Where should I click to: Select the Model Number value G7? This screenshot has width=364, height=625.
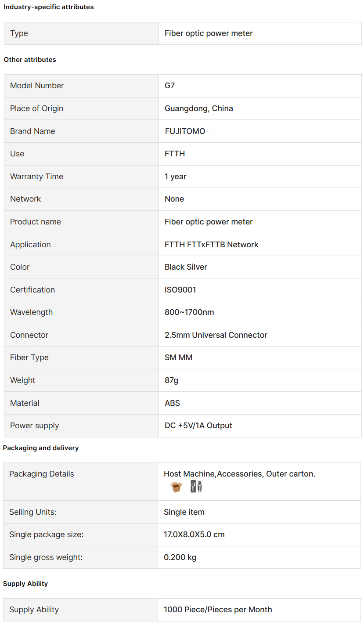coord(169,86)
